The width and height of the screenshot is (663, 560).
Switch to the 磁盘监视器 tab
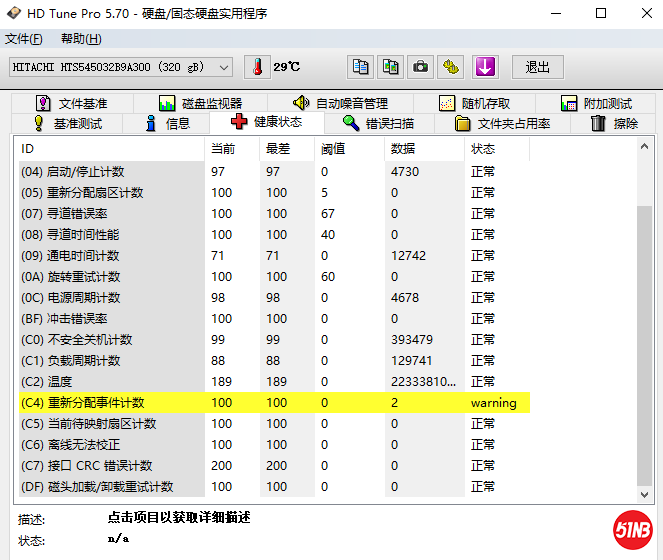click(201, 103)
